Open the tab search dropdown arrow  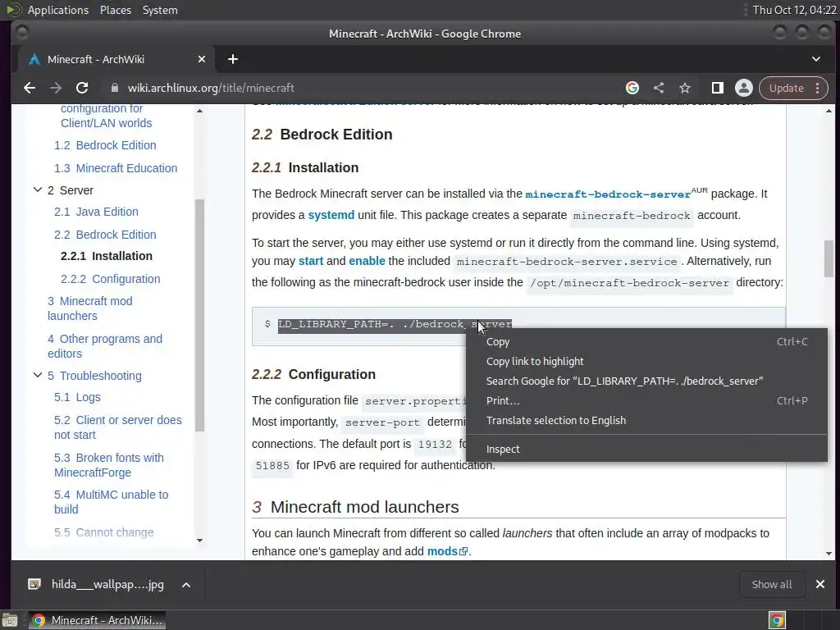point(816,59)
